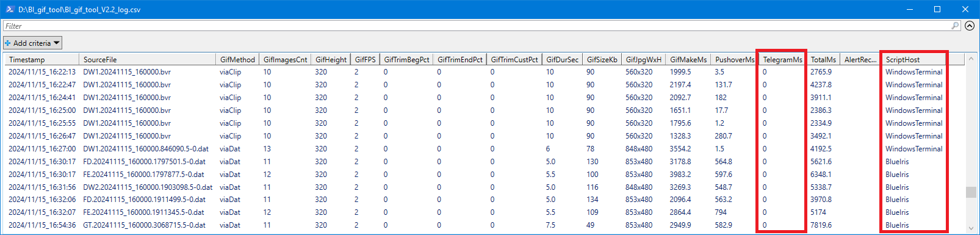Select row with timestamp 2024/11/15_16:25:55
Screen dimensions: 980x235
pyautogui.click(x=485, y=123)
